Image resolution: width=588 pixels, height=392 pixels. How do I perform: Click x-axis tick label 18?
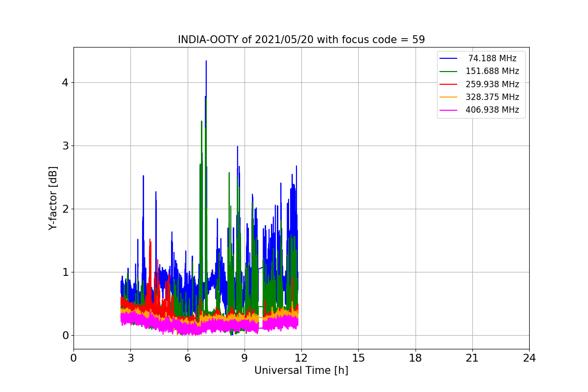pyautogui.click(x=415, y=358)
